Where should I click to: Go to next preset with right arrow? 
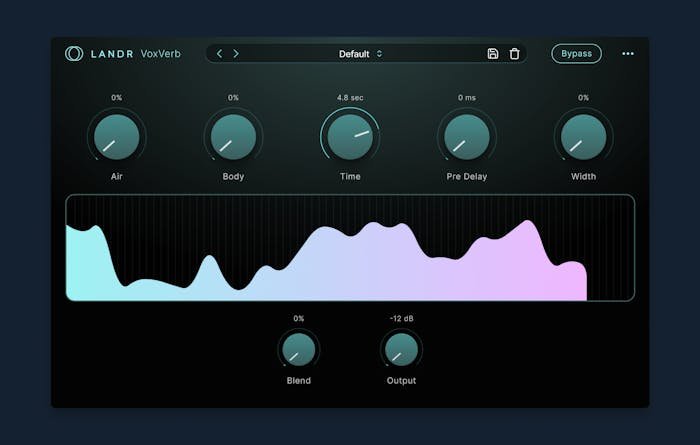[236, 54]
